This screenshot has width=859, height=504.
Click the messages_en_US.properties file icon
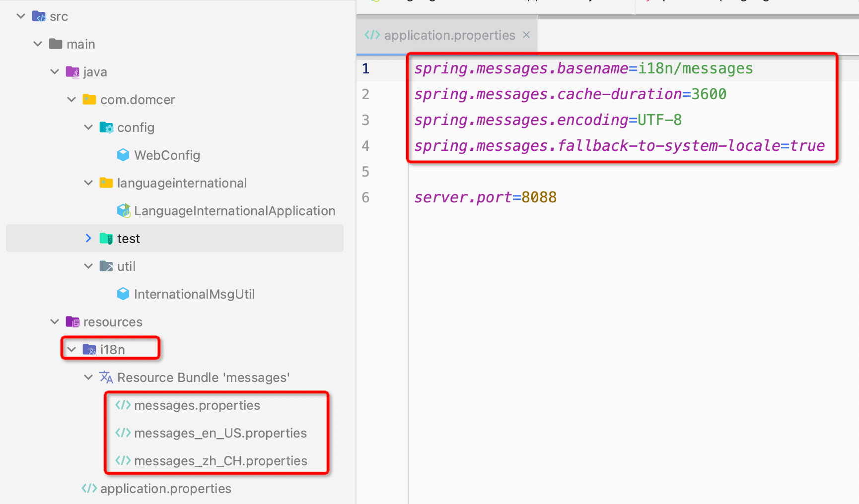coord(123,433)
